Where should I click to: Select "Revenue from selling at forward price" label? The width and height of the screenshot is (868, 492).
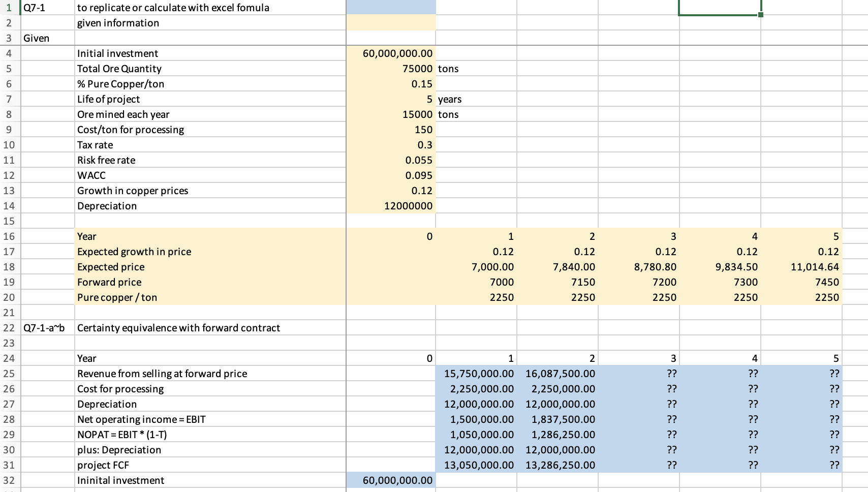point(162,374)
